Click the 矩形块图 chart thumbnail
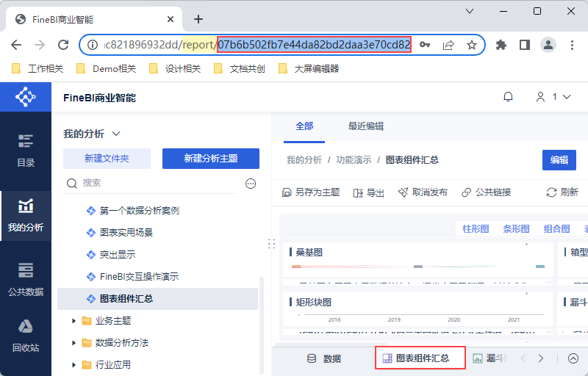This screenshot has width=588, height=376. [x=417, y=309]
